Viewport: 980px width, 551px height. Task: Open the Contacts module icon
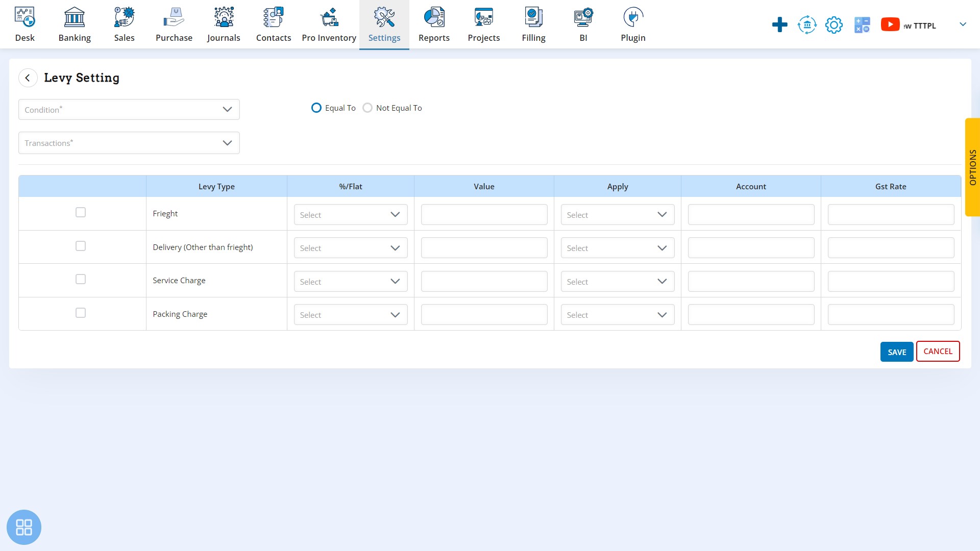click(274, 17)
